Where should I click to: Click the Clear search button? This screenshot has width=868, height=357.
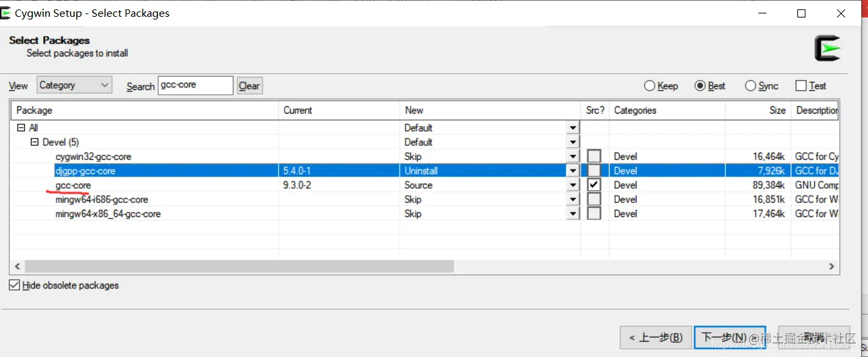click(x=249, y=86)
